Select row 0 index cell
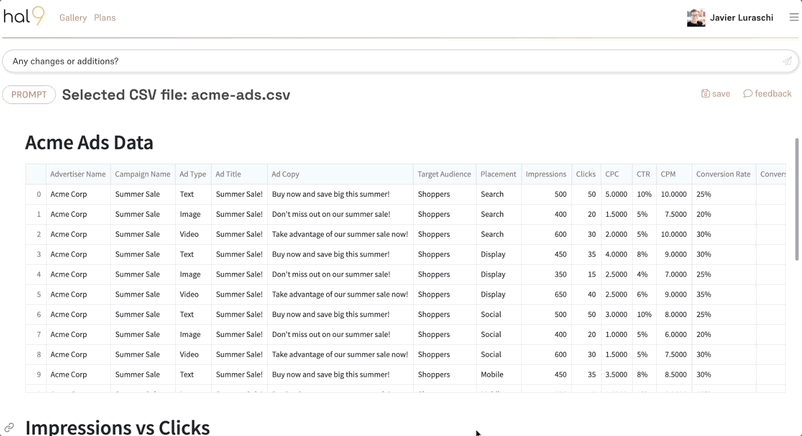The image size is (802, 436). pos(37,194)
